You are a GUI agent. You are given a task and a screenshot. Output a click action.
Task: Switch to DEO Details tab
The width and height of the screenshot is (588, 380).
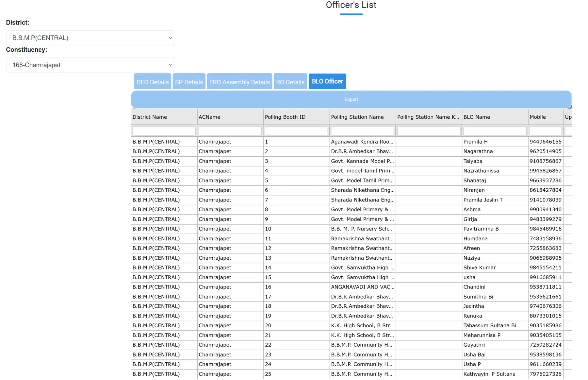(x=153, y=82)
